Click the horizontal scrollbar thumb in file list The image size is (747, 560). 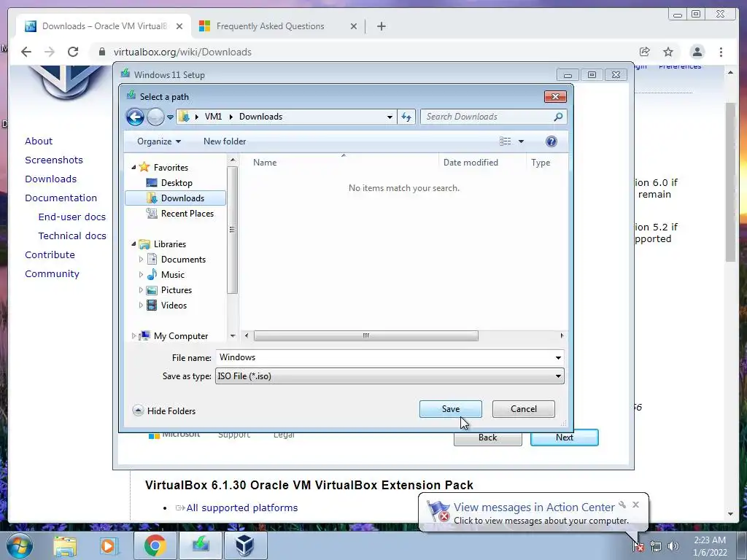366,335
